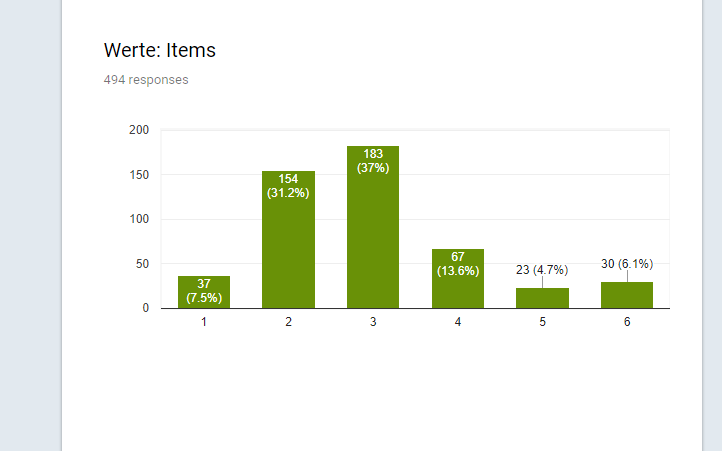
Task: Select the tallest bar showing 183
Action: coord(373,227)
